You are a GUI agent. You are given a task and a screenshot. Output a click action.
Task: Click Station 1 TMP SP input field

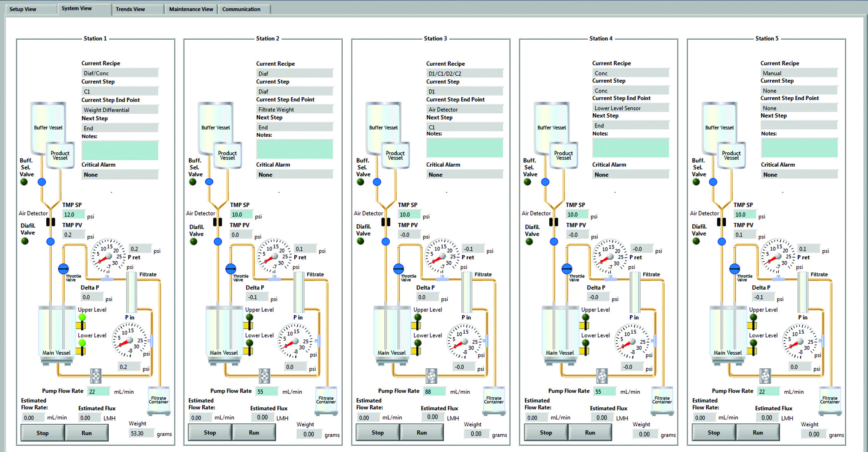(73, 215)
